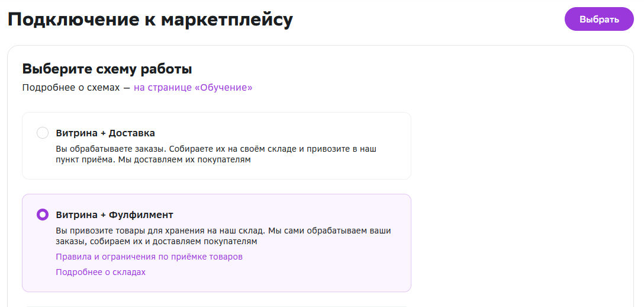Follow the Подробнее о складах link

pos(101,272)
